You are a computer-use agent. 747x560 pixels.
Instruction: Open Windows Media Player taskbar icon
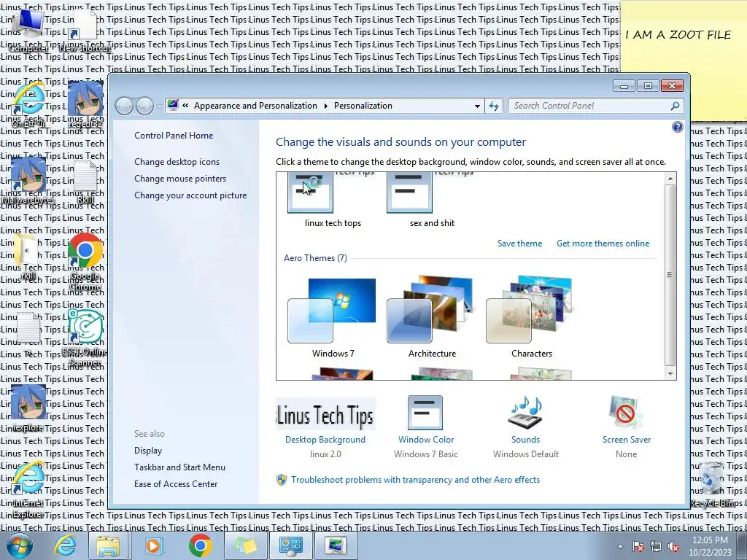click(x=153, y=545)
